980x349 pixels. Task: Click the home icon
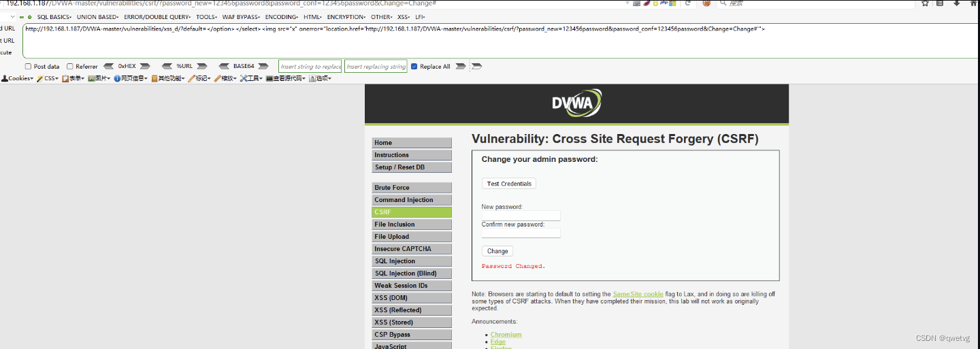974,3
